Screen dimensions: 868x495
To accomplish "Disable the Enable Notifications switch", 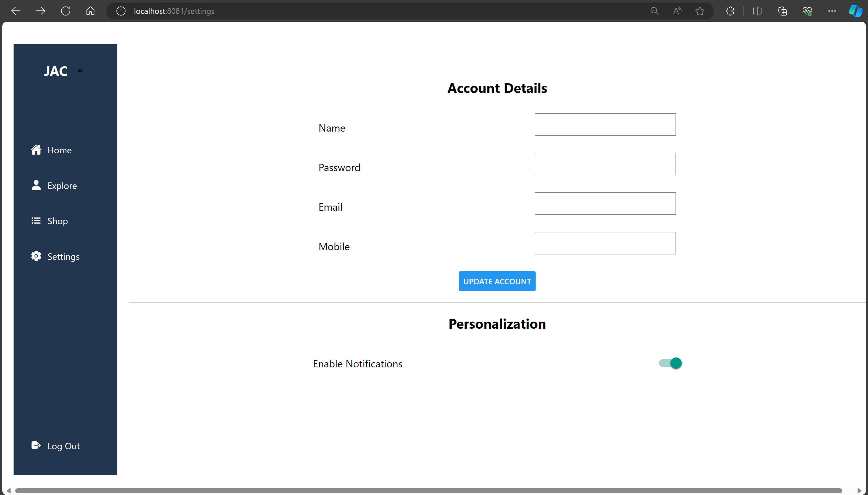I will [x=671, y=363].
